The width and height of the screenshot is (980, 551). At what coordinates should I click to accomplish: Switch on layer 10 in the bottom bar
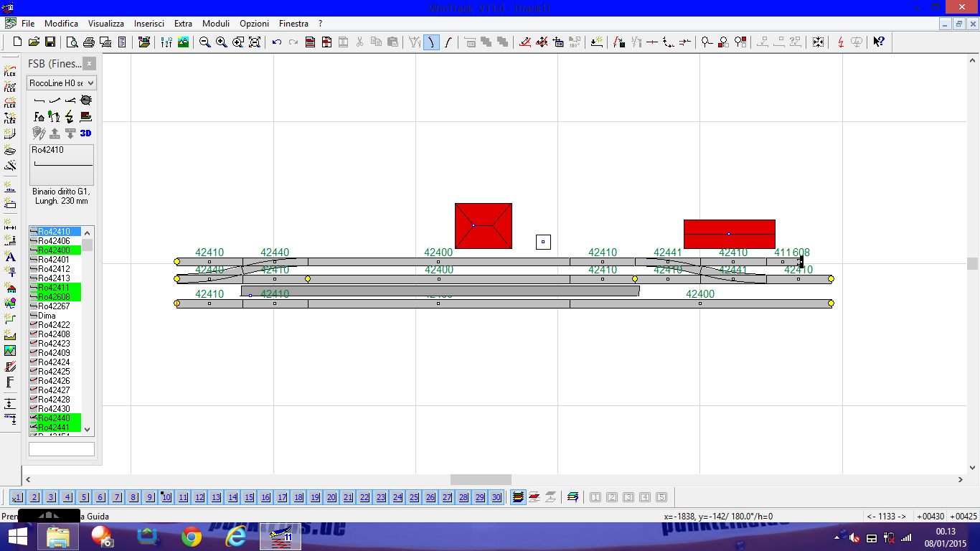tap(166, 496)
